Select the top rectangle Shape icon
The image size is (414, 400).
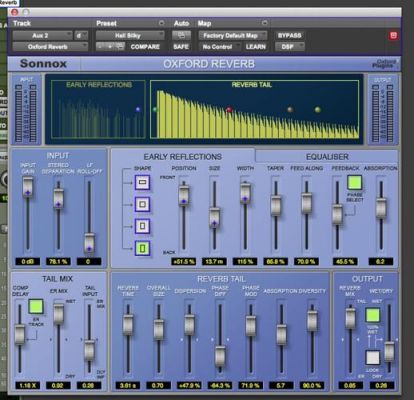pyautogui.click(x=142, y=182)
